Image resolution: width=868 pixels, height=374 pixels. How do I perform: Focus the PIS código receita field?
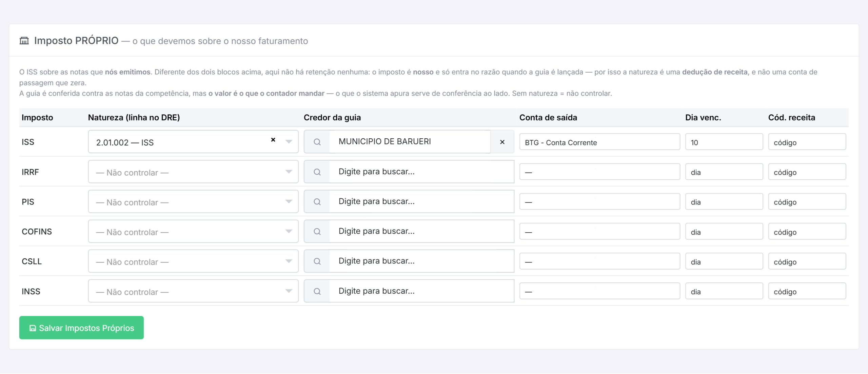click(807, 202)
